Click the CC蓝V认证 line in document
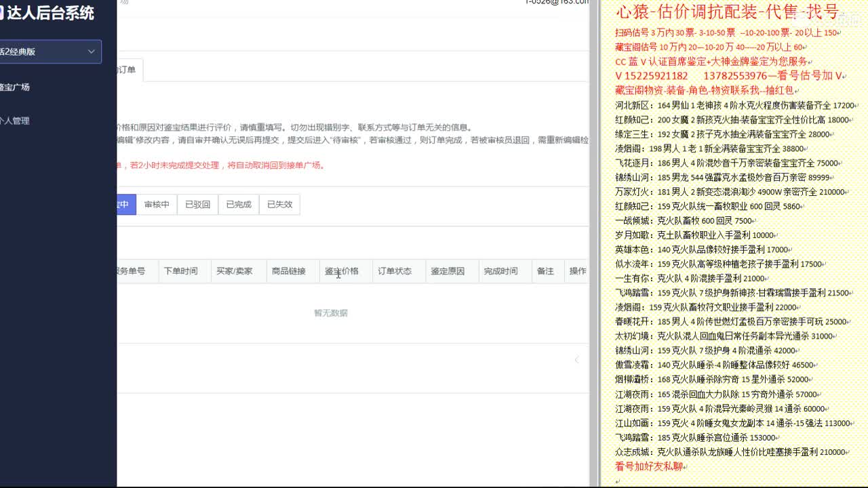The width and height of the screenshot is (868, 488). [x=713, y=62]
